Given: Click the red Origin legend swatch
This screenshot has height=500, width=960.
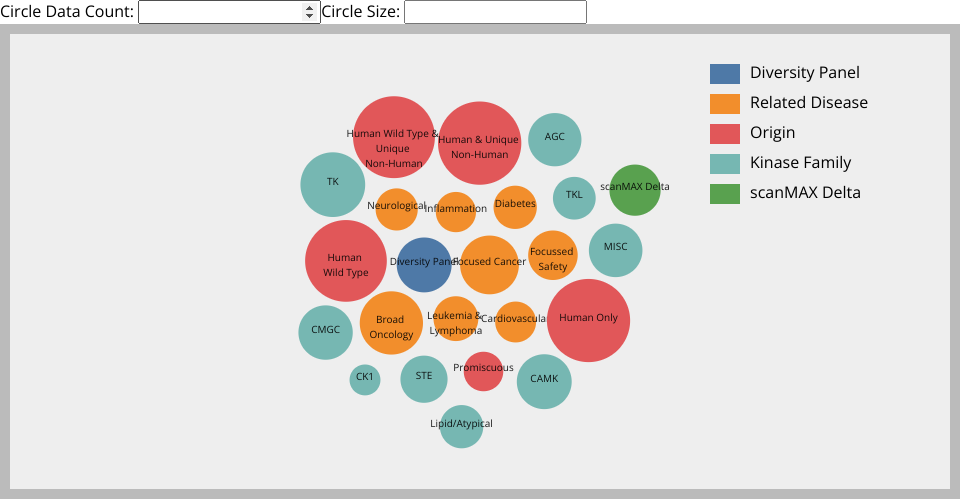Looking at the screenshot, I should (x=725, y=133).
